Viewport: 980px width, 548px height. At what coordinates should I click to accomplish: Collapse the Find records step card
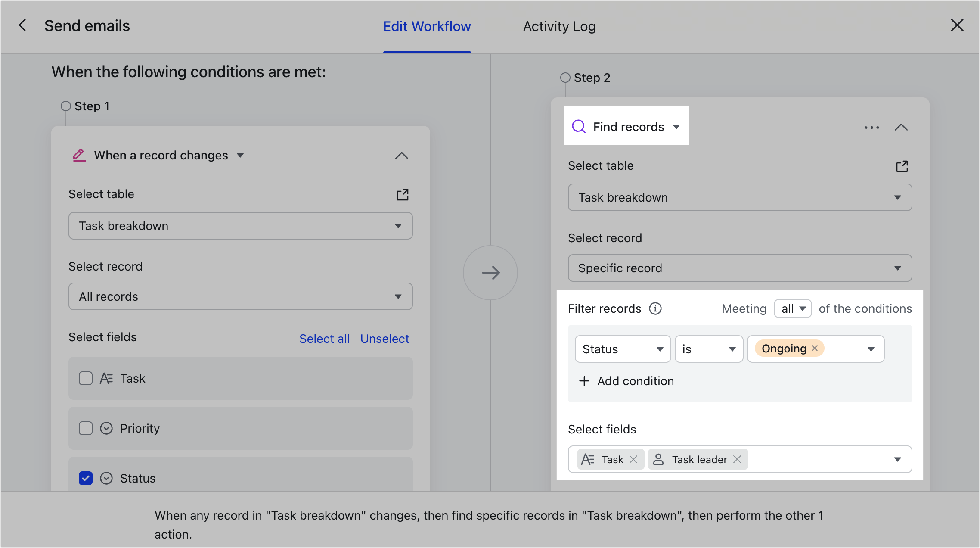(901, 128)
